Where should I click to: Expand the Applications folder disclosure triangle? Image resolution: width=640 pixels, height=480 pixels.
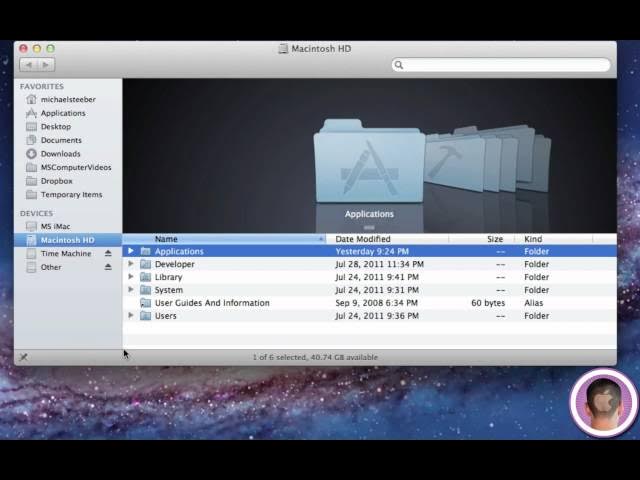pyautogui.click(x=131, y=251)
